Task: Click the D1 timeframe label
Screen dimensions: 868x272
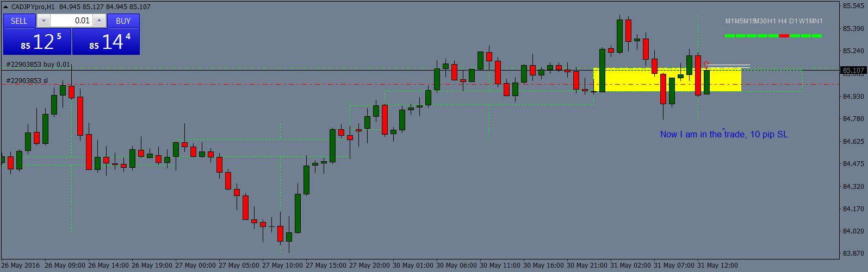Action: [793, 21]
